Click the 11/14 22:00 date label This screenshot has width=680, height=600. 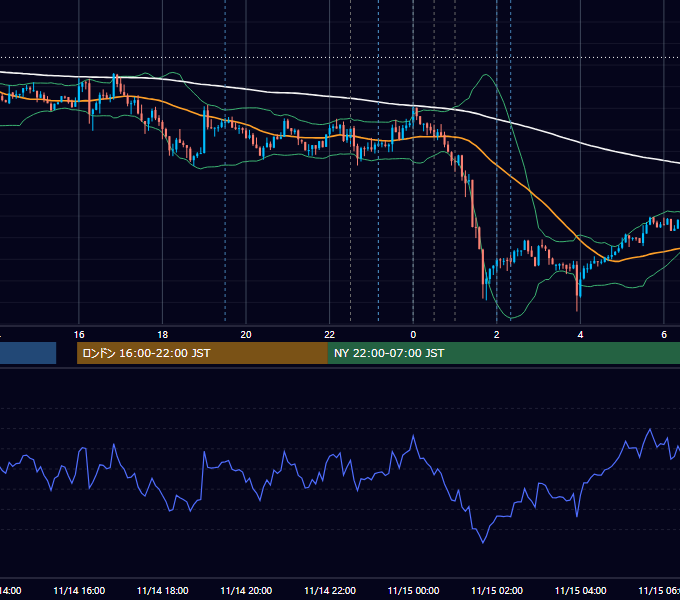[330, 590]
